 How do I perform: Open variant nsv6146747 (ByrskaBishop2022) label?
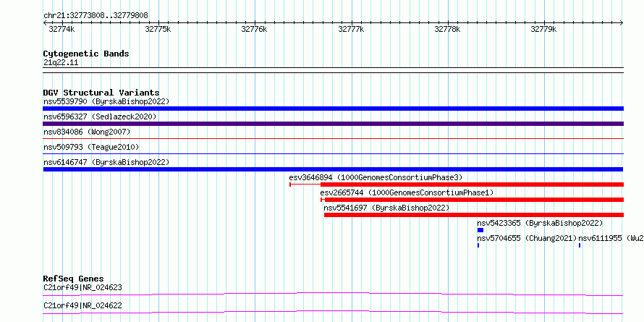(x=106, y=162)
